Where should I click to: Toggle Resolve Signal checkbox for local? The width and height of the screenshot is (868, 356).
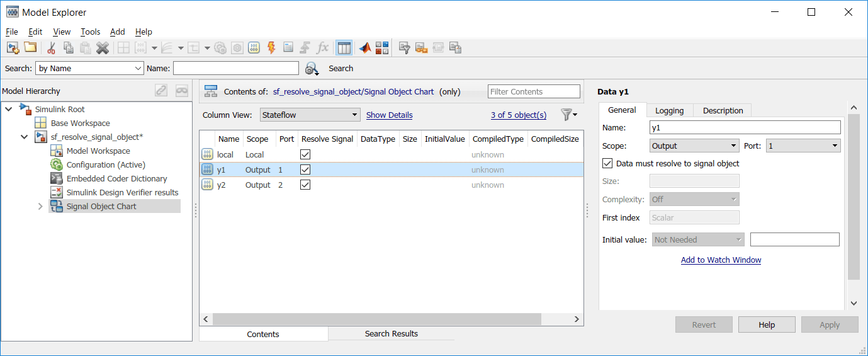click(x=305, y=154)
